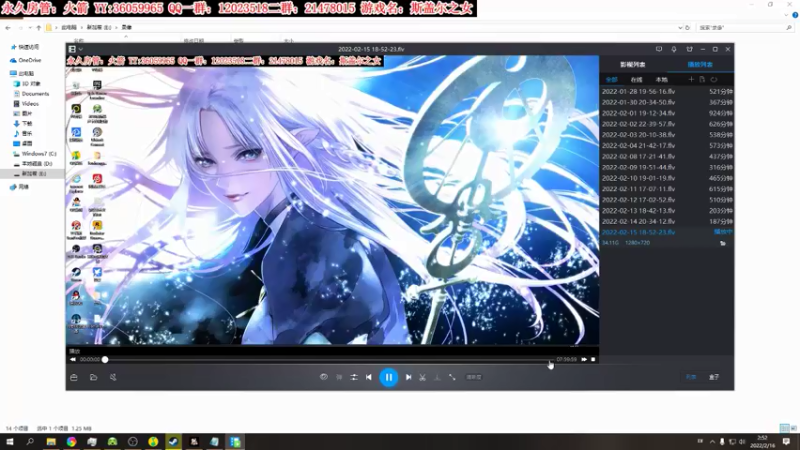Viewport: 800px width, 450px height.
Task: Select 2022-02-12 17-02-52.flv in the playlist
Action: click(667, 200)
